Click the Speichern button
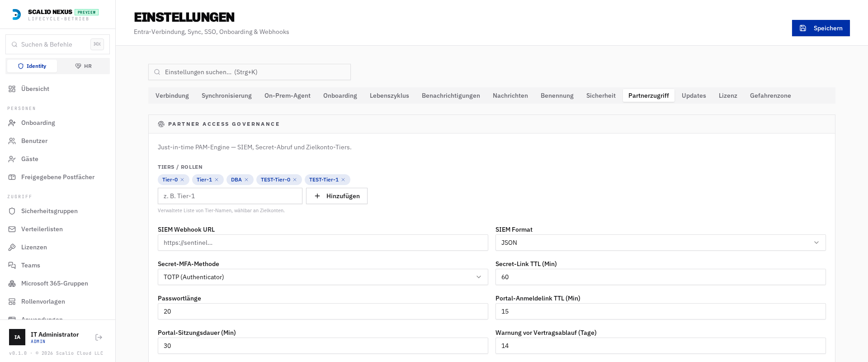Image resolution: width=868 pixels, height=362 pixels. click(821, 28)
